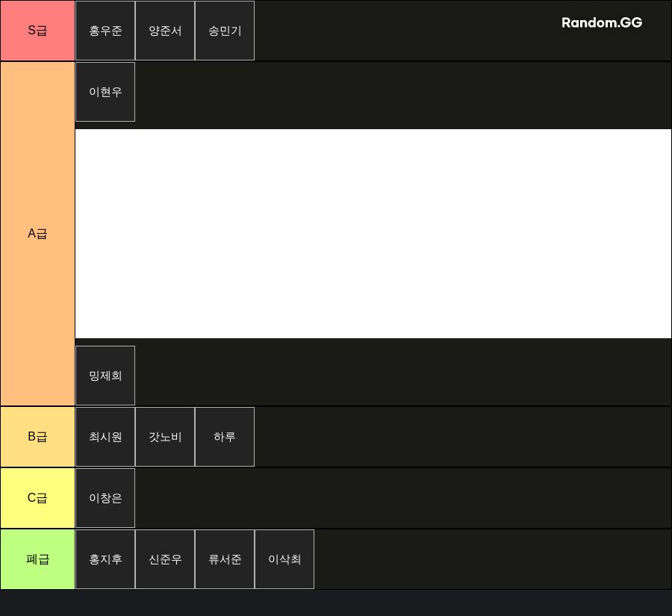Click the 송민기 tile
672x616 pixels.
225,31
